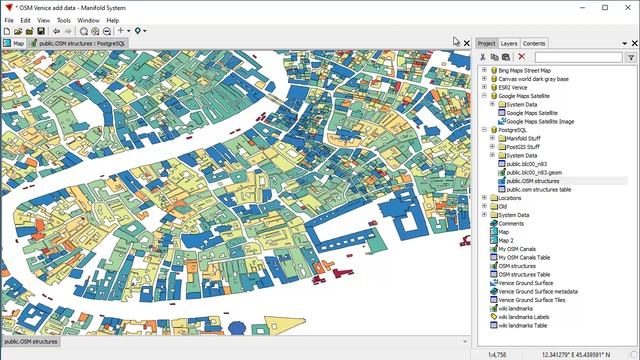The height and width of the screenshot is (360, 640).
Task: Switch to the Layers pane tab
Action: pos(509,43)
